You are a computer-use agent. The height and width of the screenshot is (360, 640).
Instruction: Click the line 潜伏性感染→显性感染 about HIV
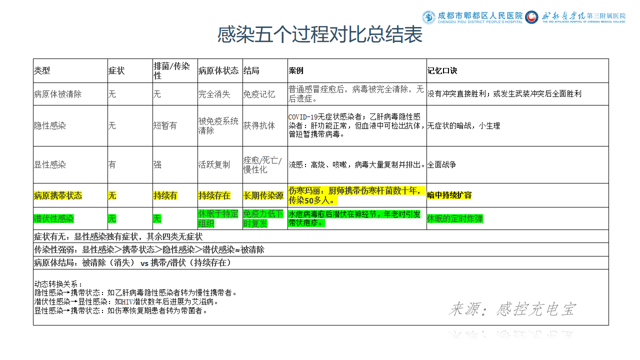pos(127,302)
